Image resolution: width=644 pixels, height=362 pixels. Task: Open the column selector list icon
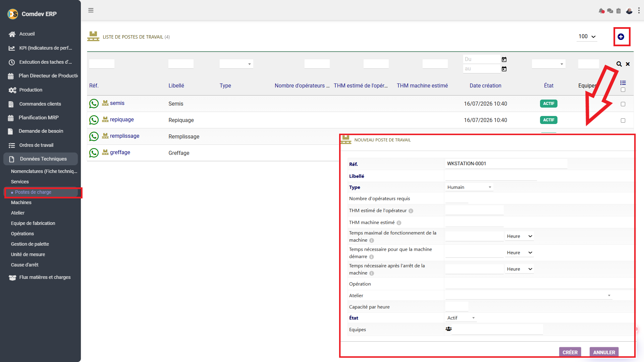pyautogui.click(x=623, y=83)
